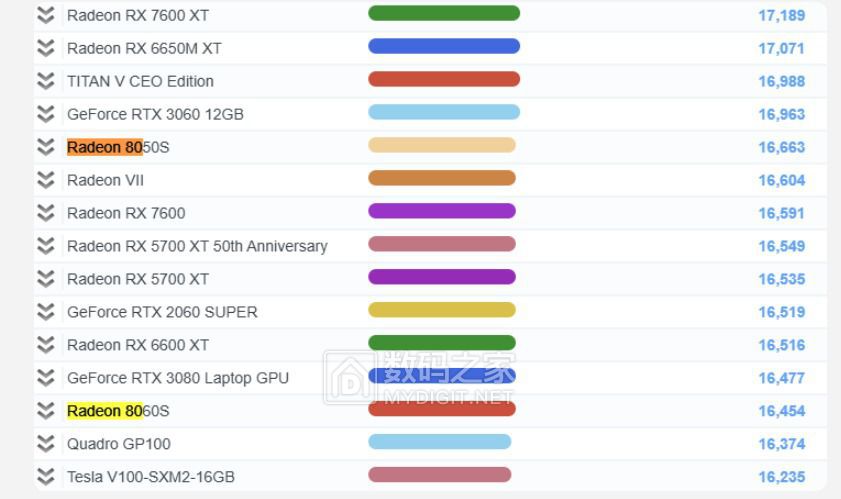Click the brown-orange Radeon VII bar
Screen dimensions: 841x499
click(442, 178)
